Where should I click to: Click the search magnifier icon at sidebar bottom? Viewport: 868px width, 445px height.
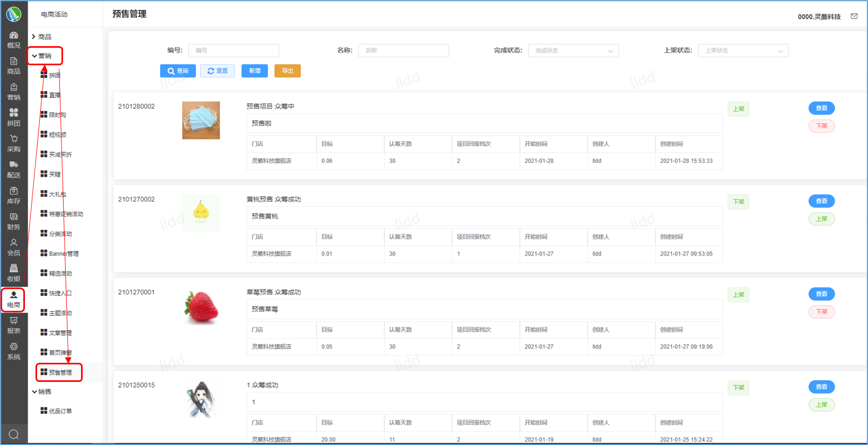(x=14, y=434)
